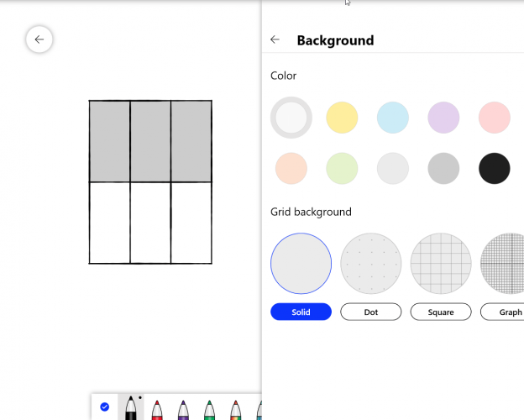Screen dimensions: 524x420
Task: Pick the lavender background color
Action: 443,118
